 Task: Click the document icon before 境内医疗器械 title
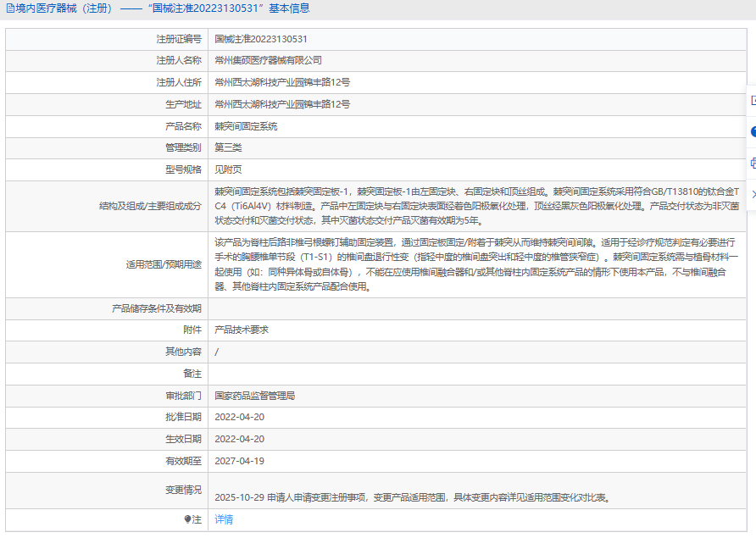click(x=9, y=8)
